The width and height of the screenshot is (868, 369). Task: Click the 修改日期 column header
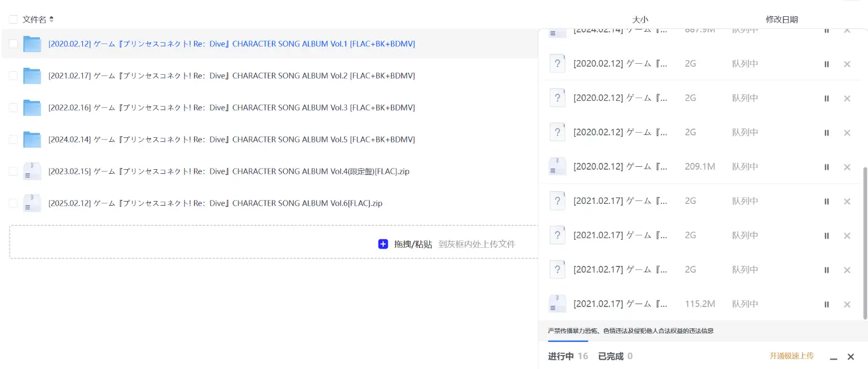point(782,20)
